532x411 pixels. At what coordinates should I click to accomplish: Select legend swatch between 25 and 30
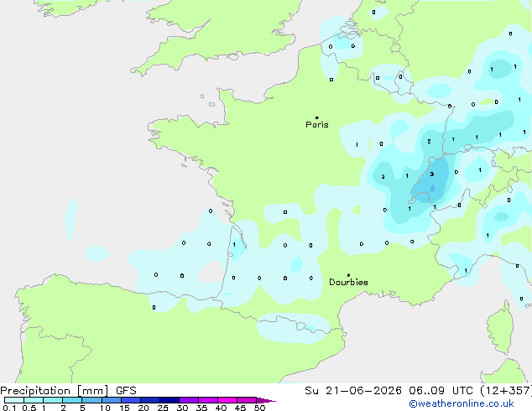coord(170,400)
